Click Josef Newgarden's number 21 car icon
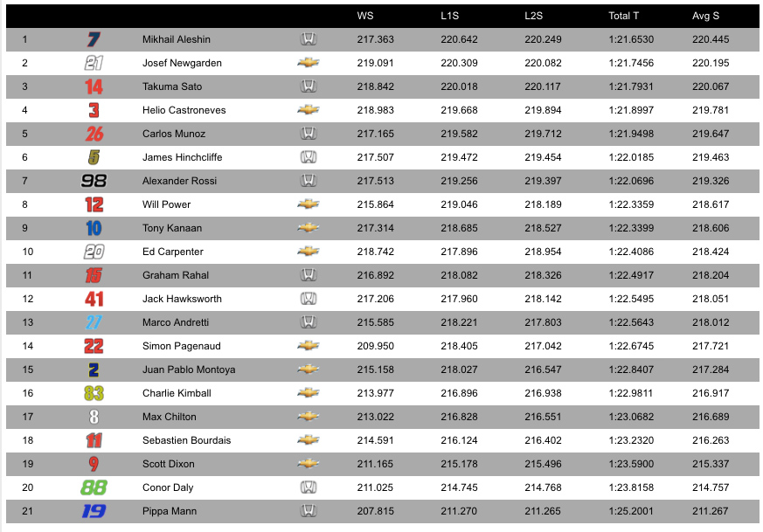Screen dimensions: 763x532 [94, 63]
